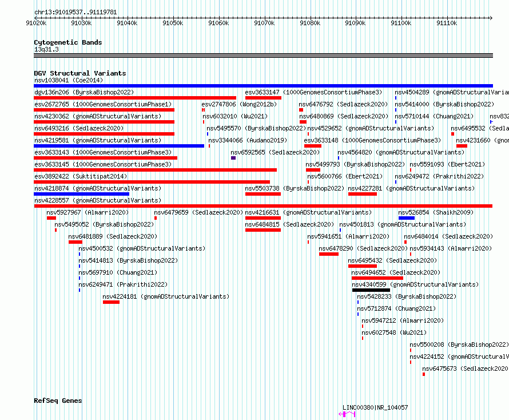Screen dimensions: 509x420
Task: Open nsv4564820 (gnomADStructuralVariants) variant
Action: (x=401, y=152)
